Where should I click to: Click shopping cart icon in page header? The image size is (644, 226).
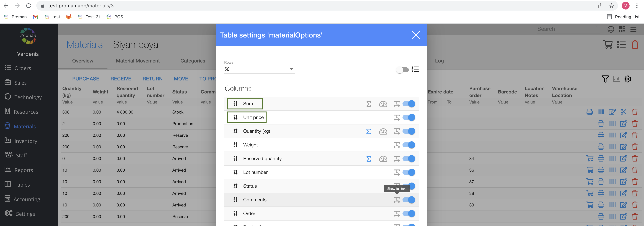click(x=608, y=45)
